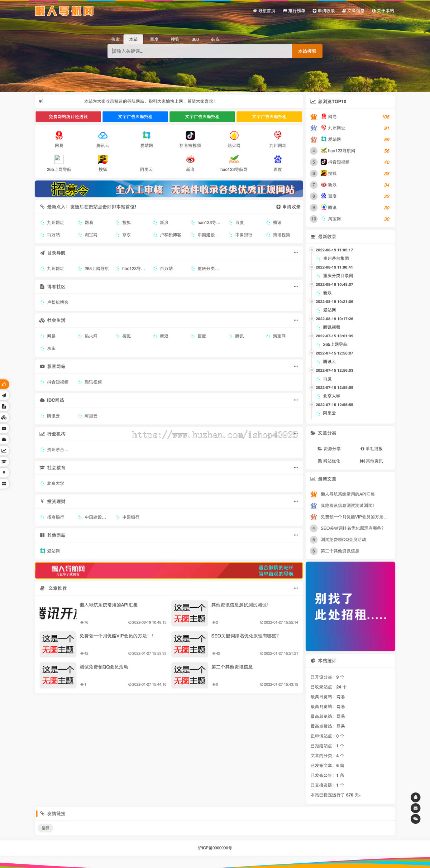Image resolution: width=430 pixels, height=868 pixels.
Task: Open the 爱站网 icon in featured grid
Action: click(x=147, y=135)
